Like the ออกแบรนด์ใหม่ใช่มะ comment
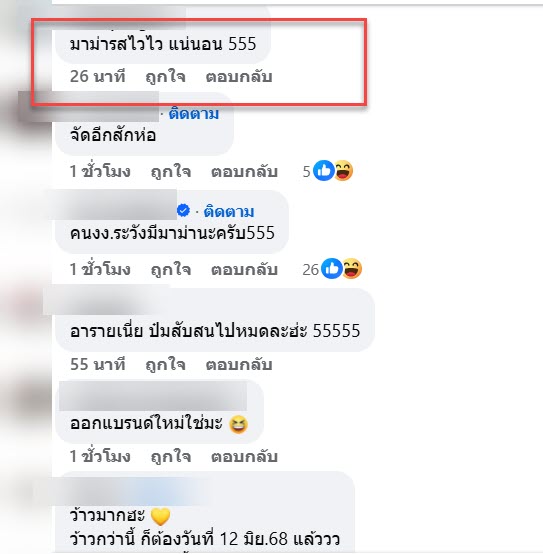This screenshot has width=543, height=554. (171, 456)
